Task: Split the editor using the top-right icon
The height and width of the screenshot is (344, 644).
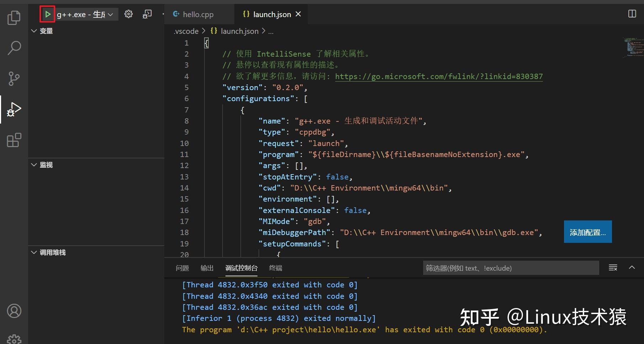Action: tap(632, 14)
